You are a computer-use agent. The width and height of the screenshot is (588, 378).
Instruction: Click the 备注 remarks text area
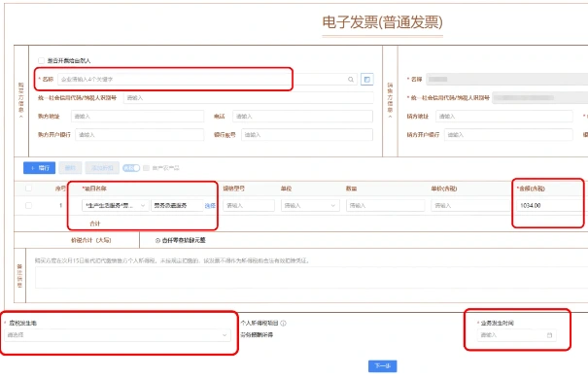click(x=311, y=278)
